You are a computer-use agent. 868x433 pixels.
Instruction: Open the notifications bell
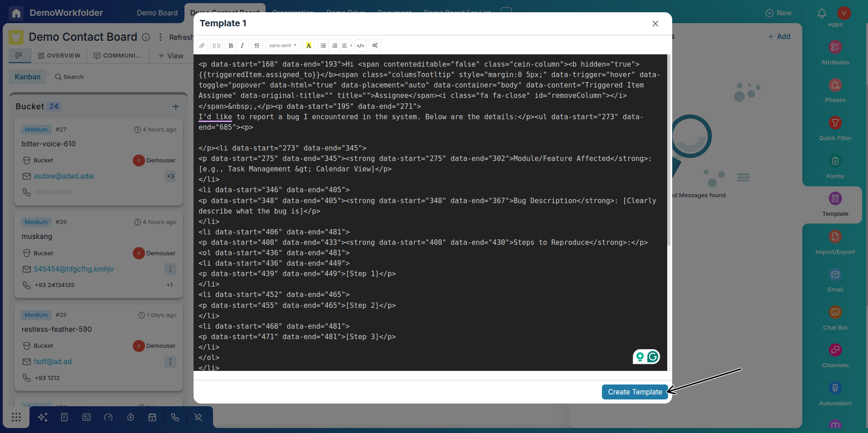822,13
